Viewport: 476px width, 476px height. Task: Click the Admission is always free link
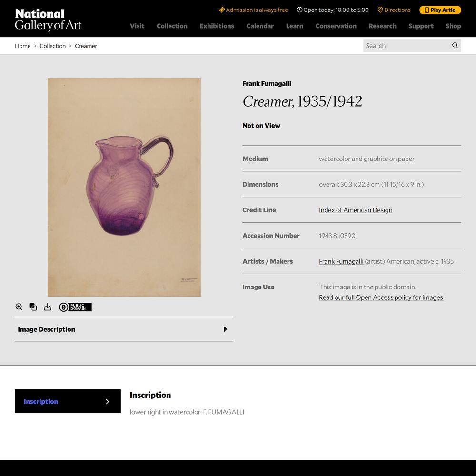pyautogui.click(x=253, y=10)
